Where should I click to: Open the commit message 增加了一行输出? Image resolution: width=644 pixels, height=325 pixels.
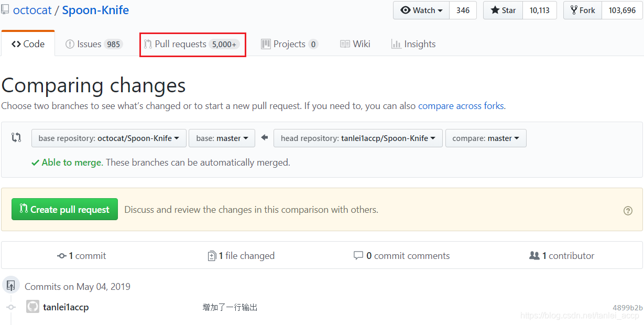click(x=230, y=307)
